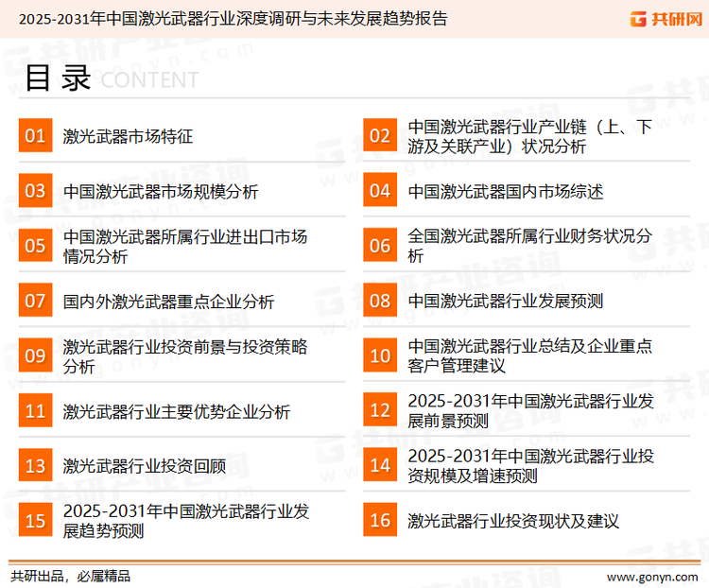Click the gray CONTENT heading text
Image resolution: width=709 pixels, height=588 pixels.
(149, 80)
